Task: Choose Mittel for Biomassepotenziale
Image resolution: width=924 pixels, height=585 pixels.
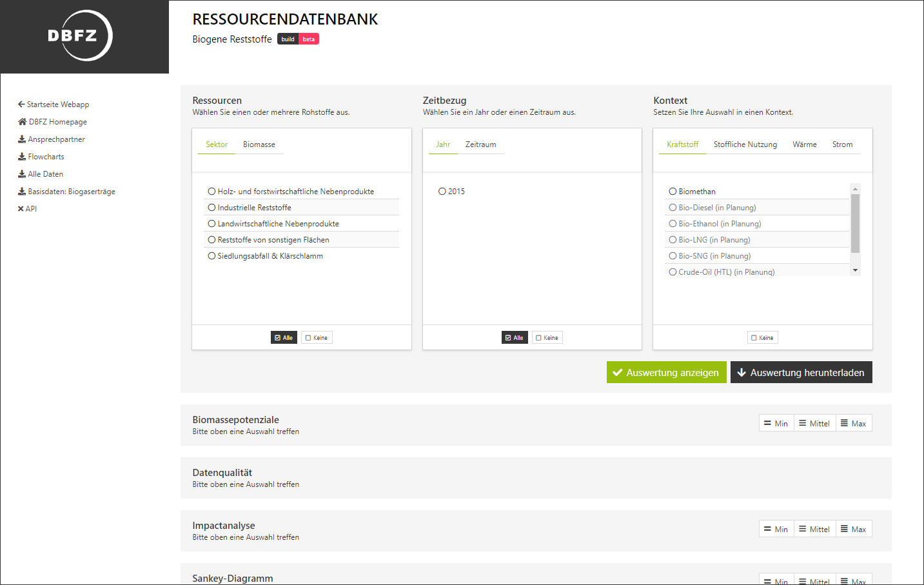Action: coord(815,423)
